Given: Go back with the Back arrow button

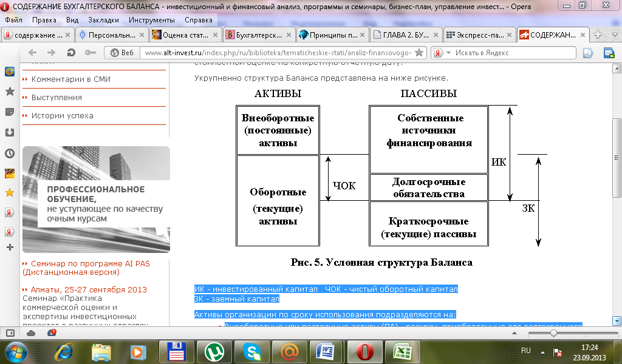Looking at the screenshot, I should (x=33, y=53).
